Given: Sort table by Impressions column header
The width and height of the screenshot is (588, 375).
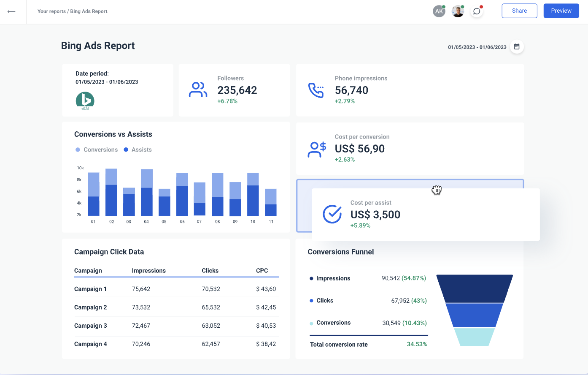Looking at the screenshot, I should (x=148, y=271).
